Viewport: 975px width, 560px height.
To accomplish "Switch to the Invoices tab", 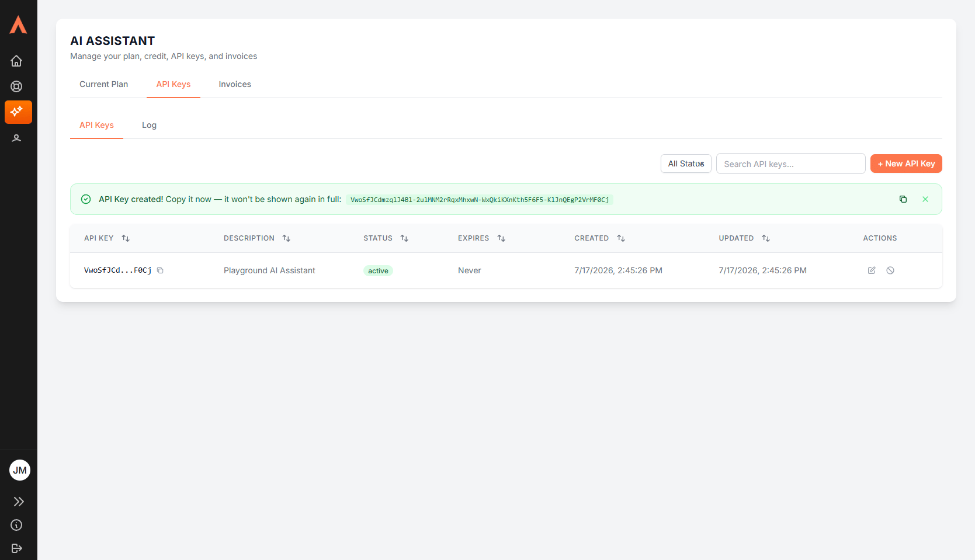I will tap(235, 84).
